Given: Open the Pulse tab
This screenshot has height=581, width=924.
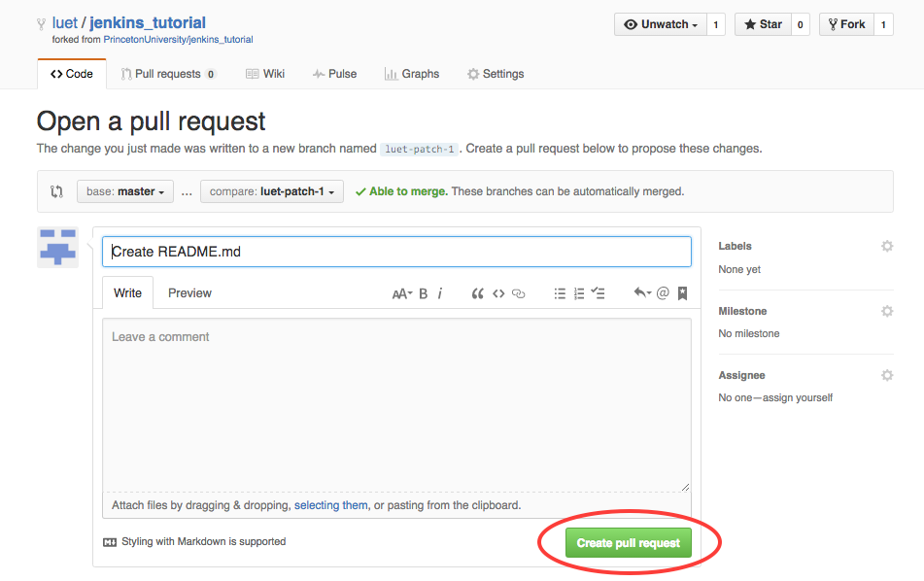Looking at the screenshot, I should (334, 74).
